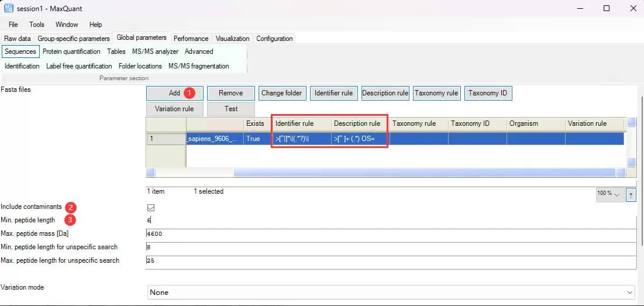Open the 100 % zoom dropdown
The image size is (644, 306).
point(609,194)
